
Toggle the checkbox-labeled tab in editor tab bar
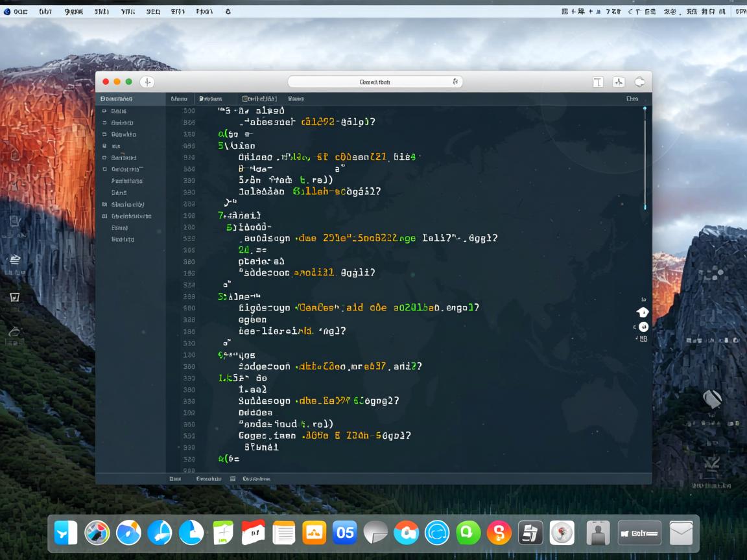(x=259, y=99)
